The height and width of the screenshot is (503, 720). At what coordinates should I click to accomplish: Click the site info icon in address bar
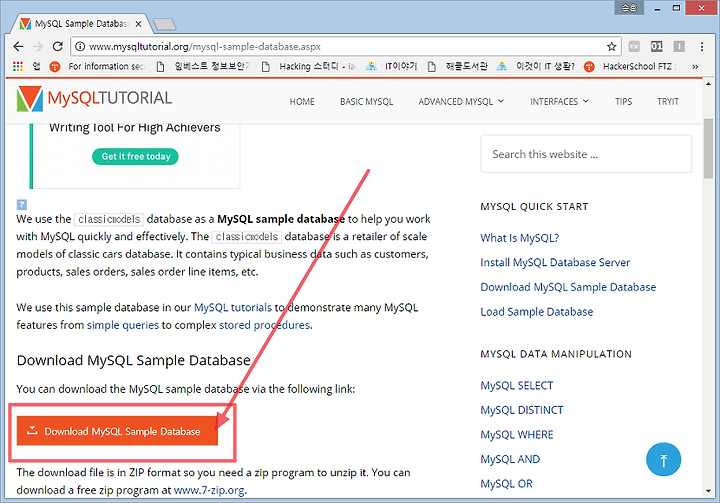[x=80, y=46]
